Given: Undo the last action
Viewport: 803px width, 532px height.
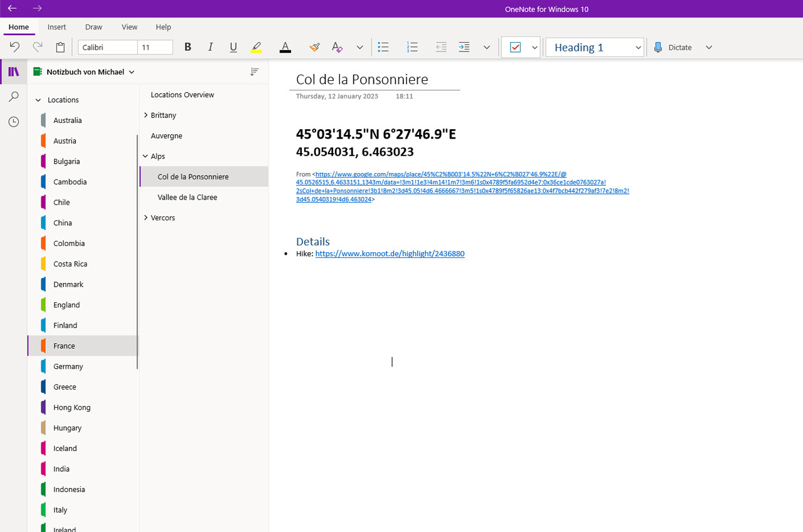Looking at the screenshot, I should coord(14,47).
